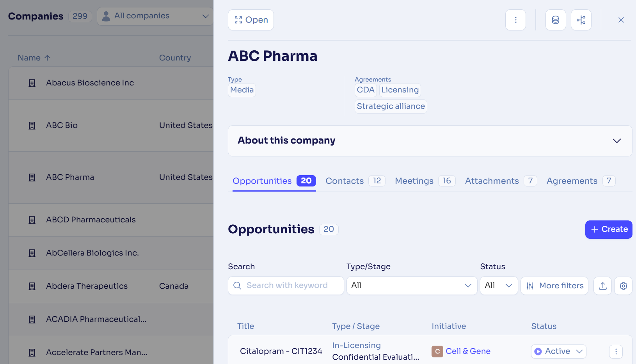Open the Type/Stage dropdown
636x364 pixels.
[x=412, y=286]
